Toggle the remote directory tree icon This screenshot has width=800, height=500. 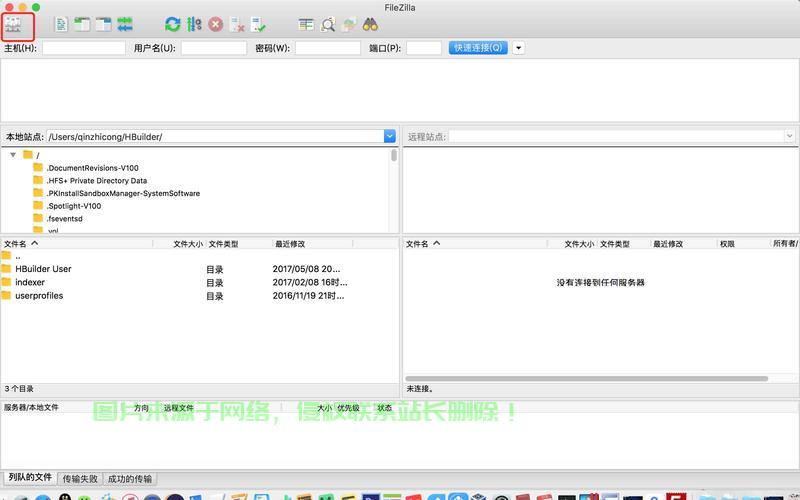[104, 24]
